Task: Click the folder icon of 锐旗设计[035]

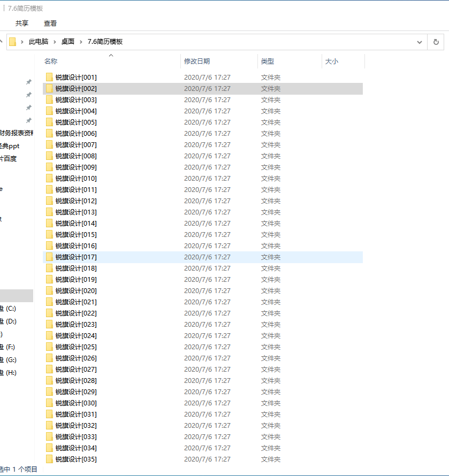Action: click(49, 459)
